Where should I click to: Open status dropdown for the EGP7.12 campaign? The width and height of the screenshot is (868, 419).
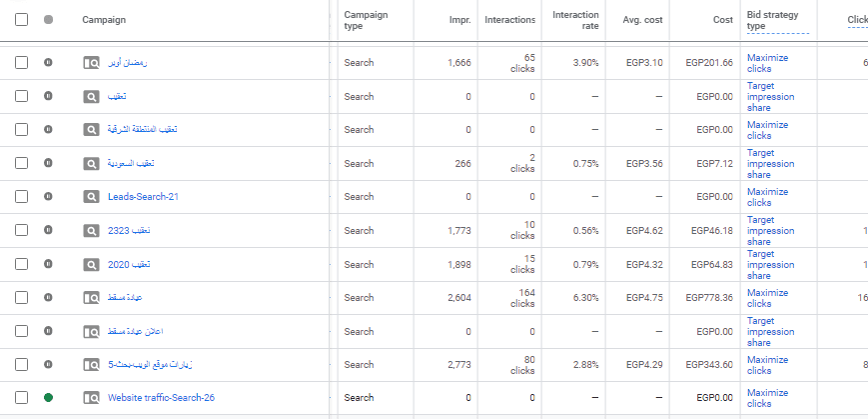pyautogui.click(x=48, y=162)
